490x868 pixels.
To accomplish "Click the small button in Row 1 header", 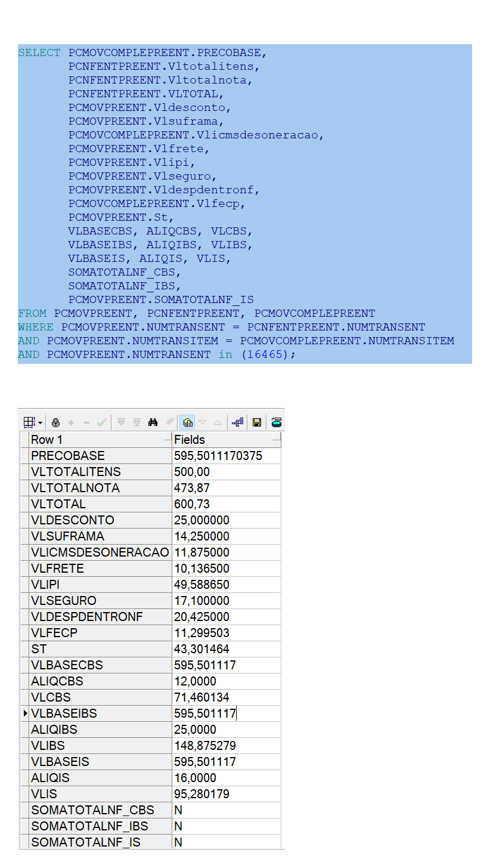I will (167, 437).
